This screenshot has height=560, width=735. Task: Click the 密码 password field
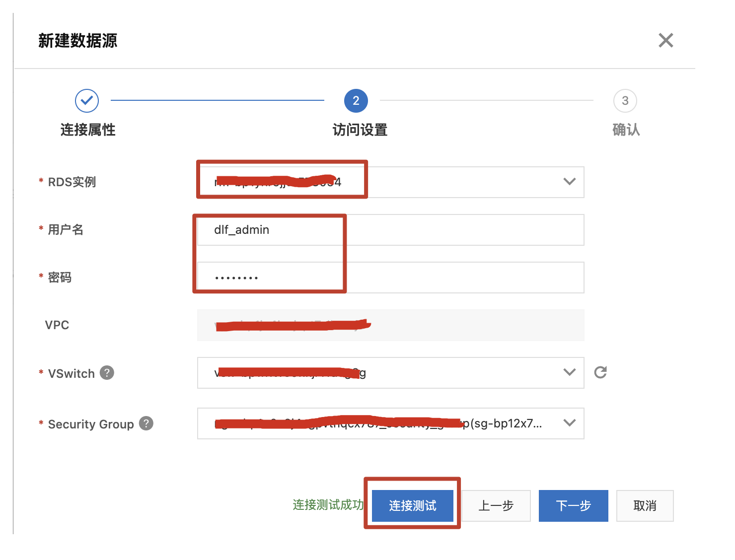point(390,278)
